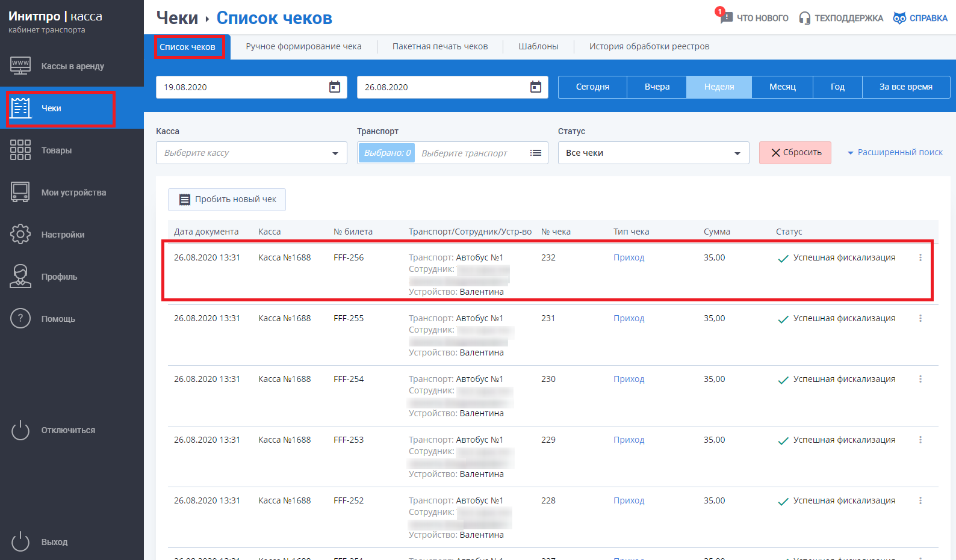
Task: Open the Статус dropdown showing Все чеки
Action: 654,153
